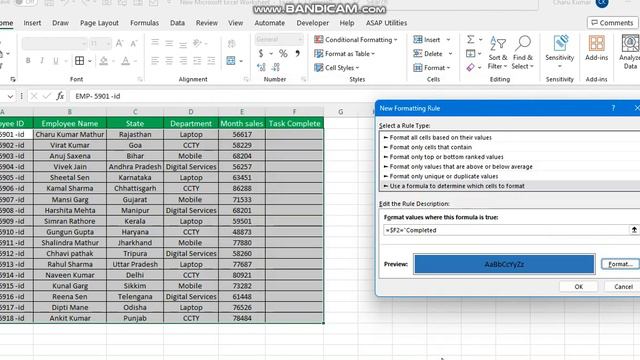This screenshot has height=360, width=640.
Task: Click Cancel in New Formatting Rule dialog
Action: pos(623,287)
